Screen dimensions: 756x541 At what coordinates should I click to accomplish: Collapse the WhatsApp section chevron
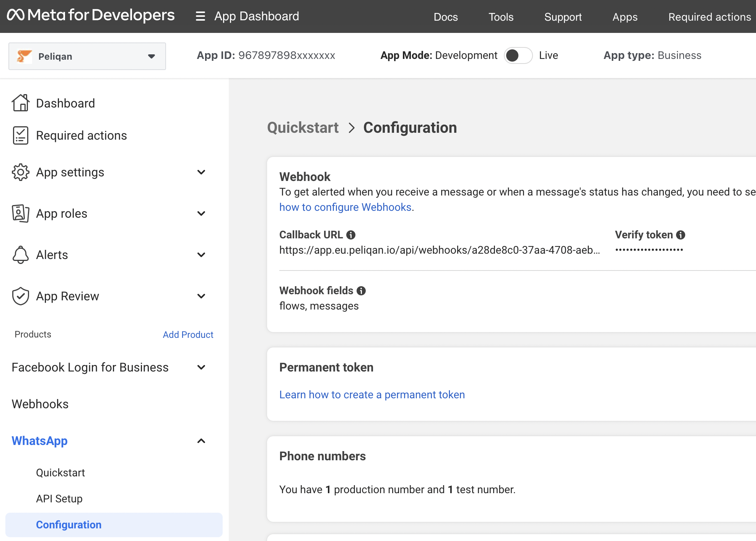[201, 441]
